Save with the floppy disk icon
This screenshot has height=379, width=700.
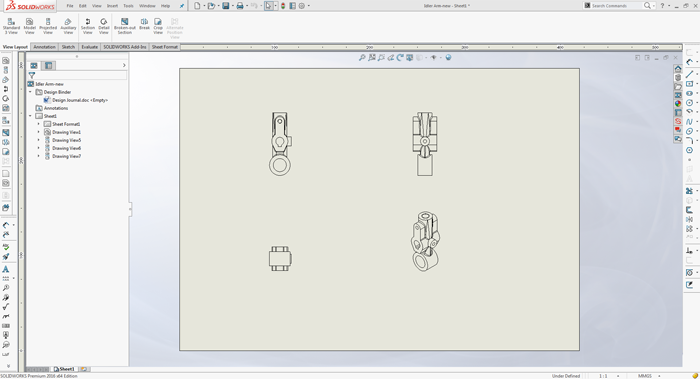(225, 6)
